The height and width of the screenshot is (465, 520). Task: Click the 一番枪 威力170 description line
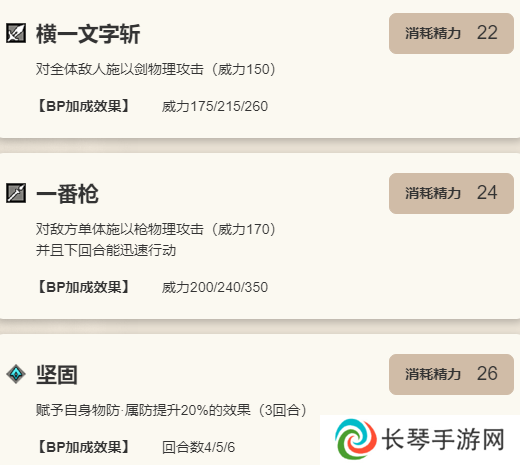156,229
